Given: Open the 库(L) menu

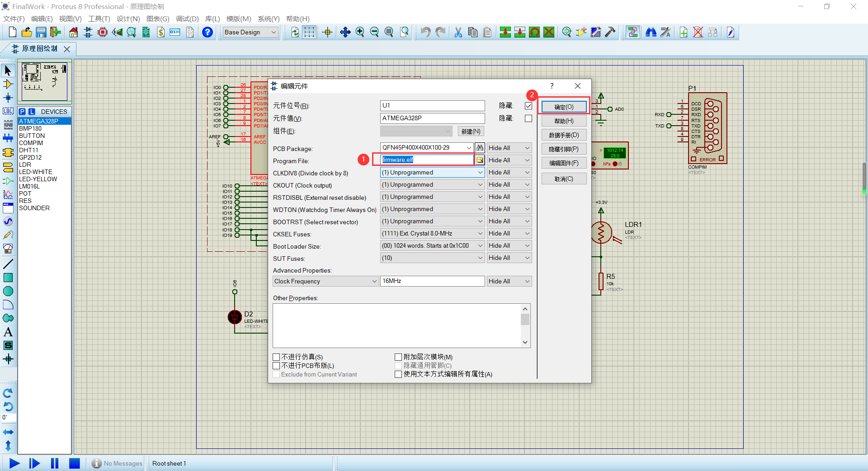Looking at the screenshot, I should click(212, 19).
